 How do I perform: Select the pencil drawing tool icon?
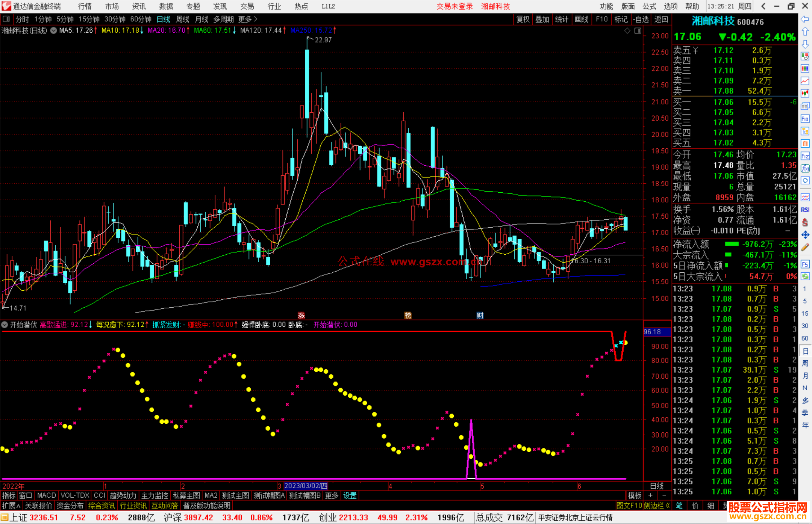805,247
